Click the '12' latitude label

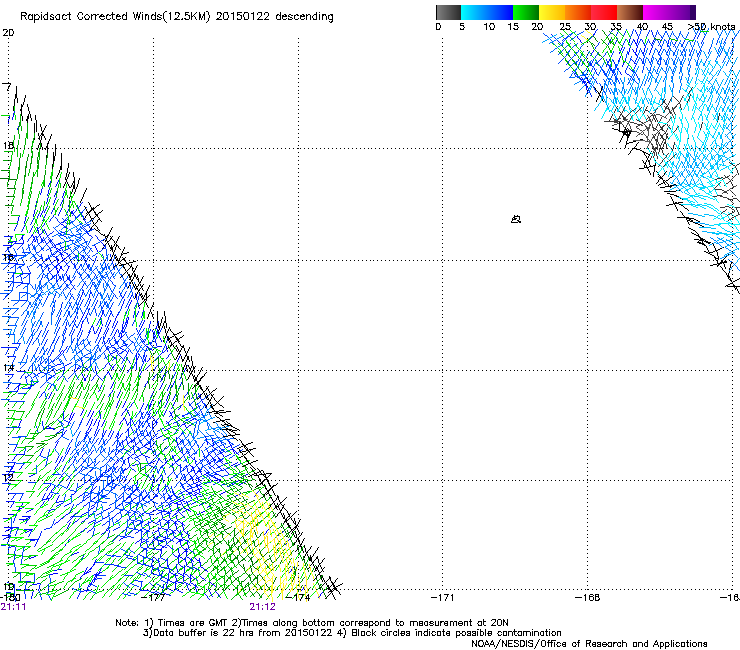pyautogui.click(x=8, y=478)
